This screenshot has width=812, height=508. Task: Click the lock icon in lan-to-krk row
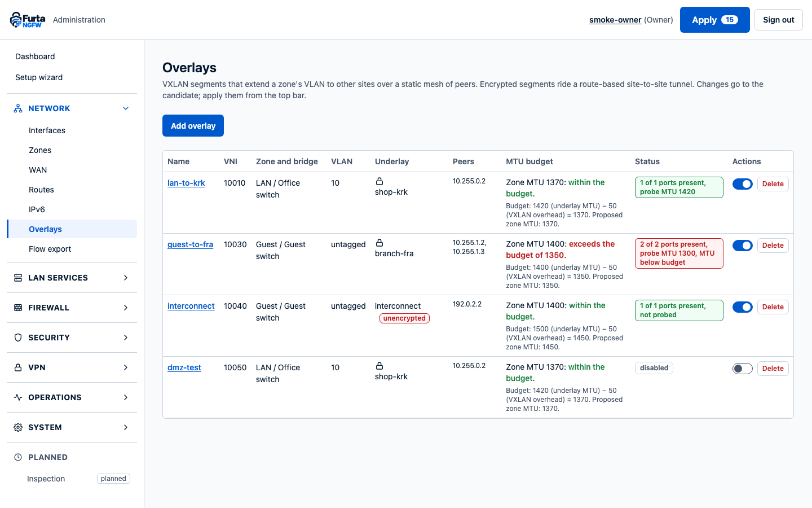click(379, 181)
